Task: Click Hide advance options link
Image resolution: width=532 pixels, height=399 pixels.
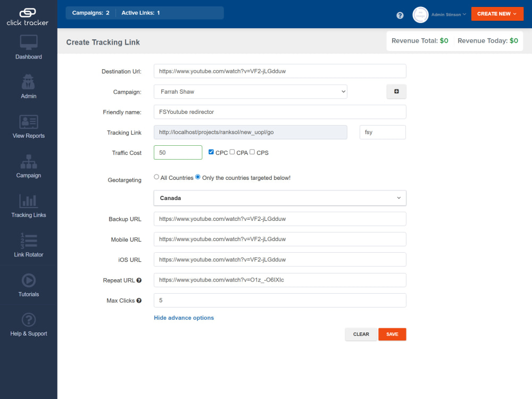Action: click(184, 318)
